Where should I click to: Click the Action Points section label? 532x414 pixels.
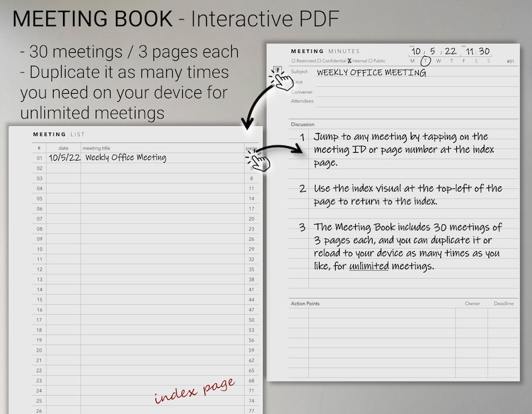305,303
